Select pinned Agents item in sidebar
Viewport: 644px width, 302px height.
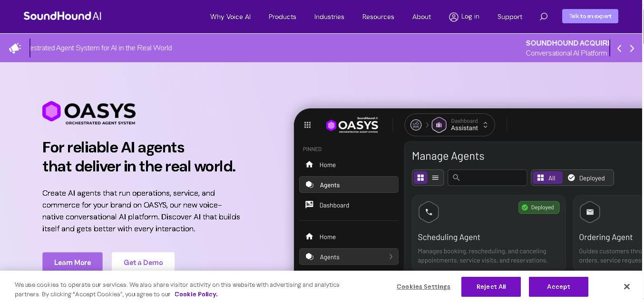click(349, 185)
